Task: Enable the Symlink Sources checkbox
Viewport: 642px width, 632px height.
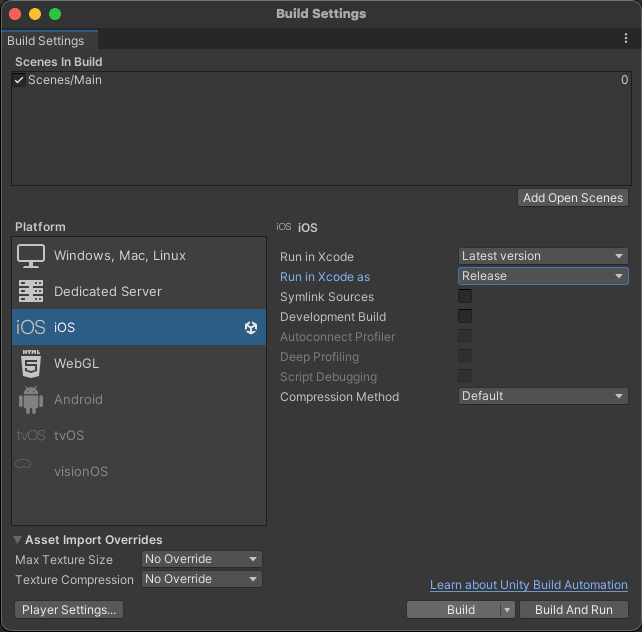Action: (x=465, y=296)
